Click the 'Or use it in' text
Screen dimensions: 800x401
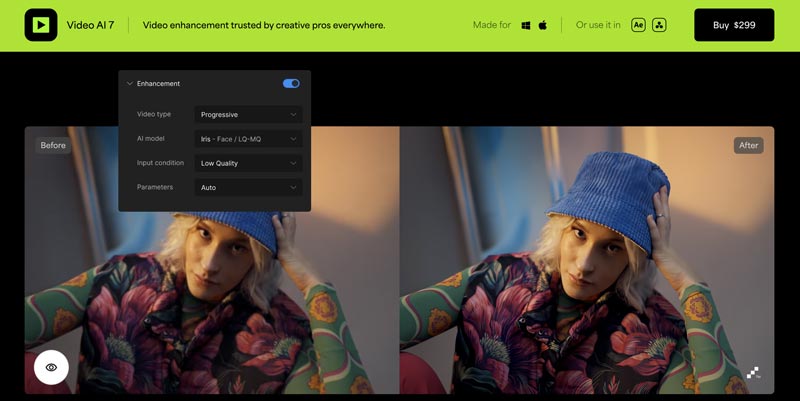coord(598,25)
